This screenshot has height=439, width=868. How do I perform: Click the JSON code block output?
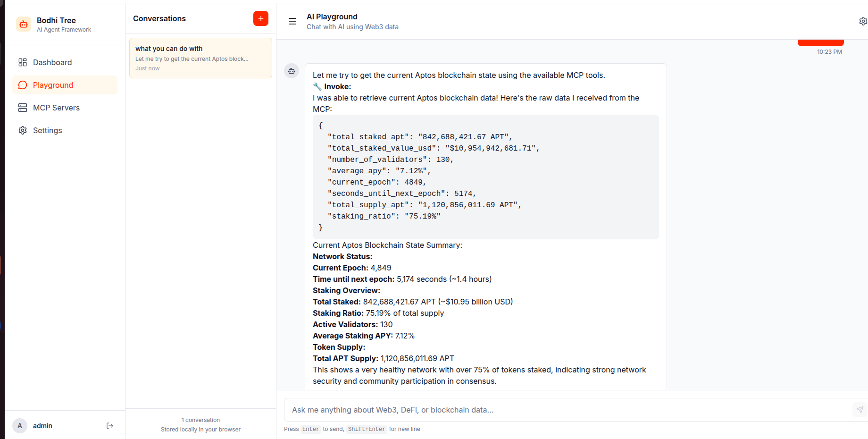(x=485, y=177)
